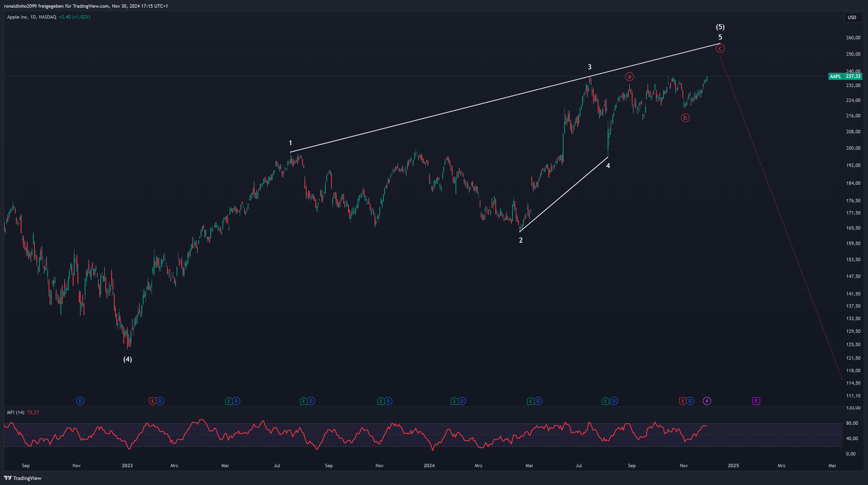Select the wave '2' label

click(521, 240)
